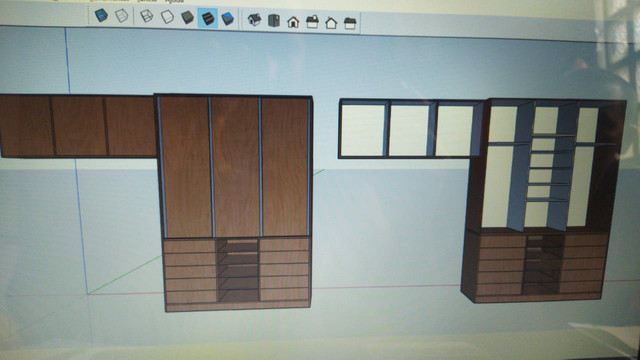Click the open wardrobe's center shelf column
Screen dimensions: 640x360
click(548, 167)
